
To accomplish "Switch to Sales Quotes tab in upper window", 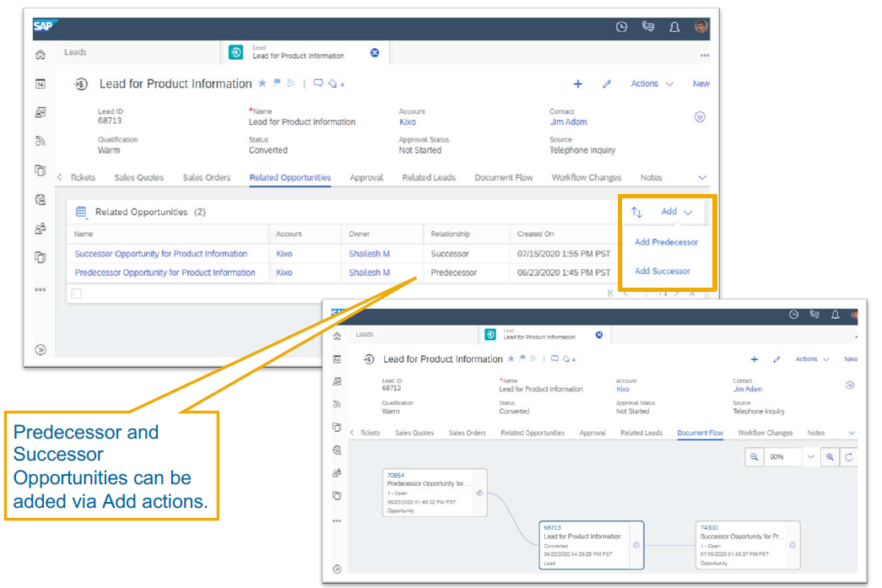I will tap(139, 178).
